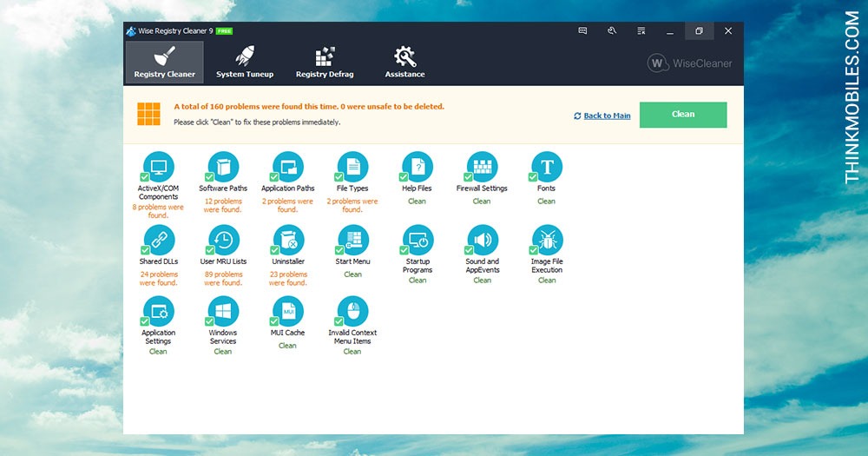Uncheck the MUI Cache checkbox

(x=274, y=321)
